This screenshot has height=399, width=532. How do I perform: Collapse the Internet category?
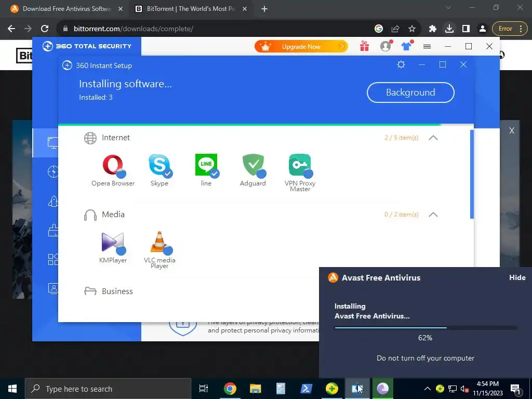click(x=433, y=138)
